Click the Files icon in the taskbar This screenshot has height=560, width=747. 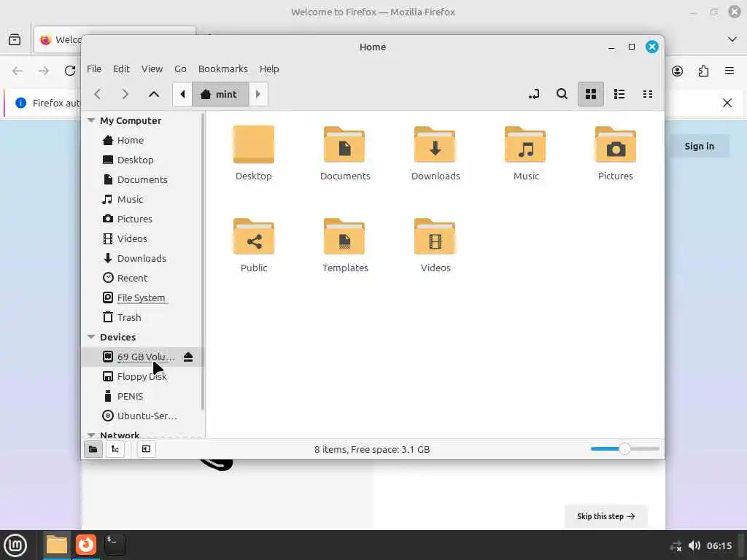[x=57, y=545]
